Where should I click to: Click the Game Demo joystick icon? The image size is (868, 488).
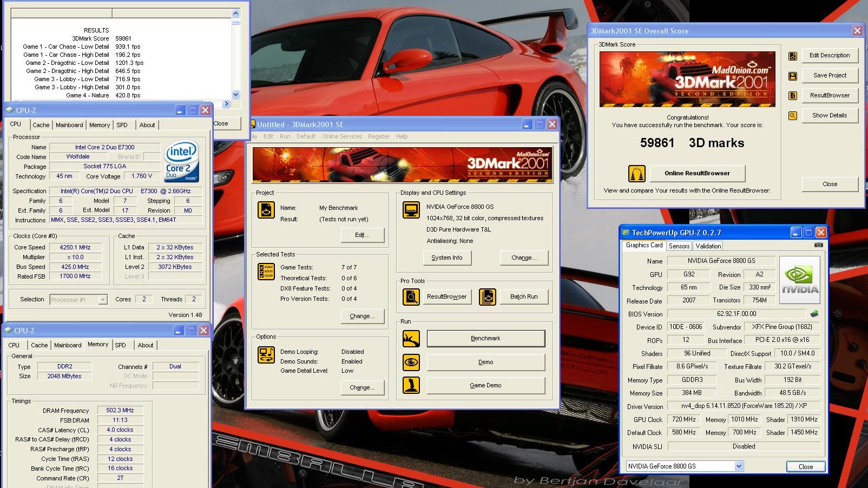(411, 385)
